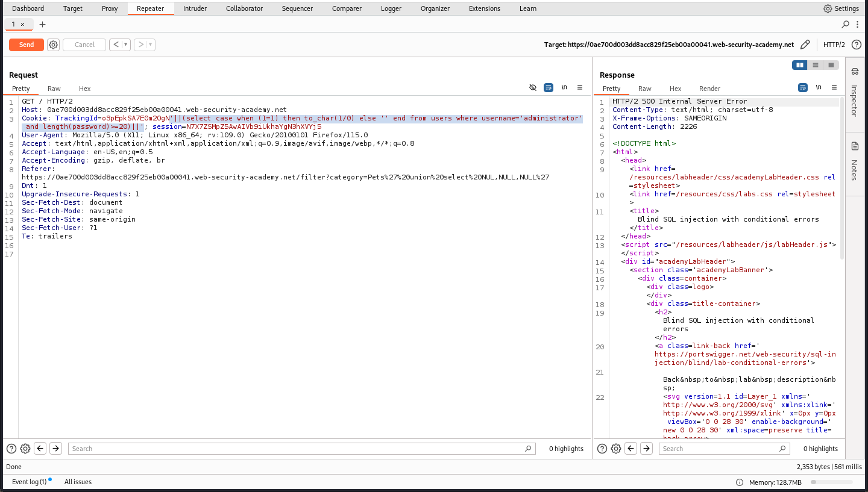Select Raw view in Response panel
This screenshot has width=868, height=492.
pos(645,89)
